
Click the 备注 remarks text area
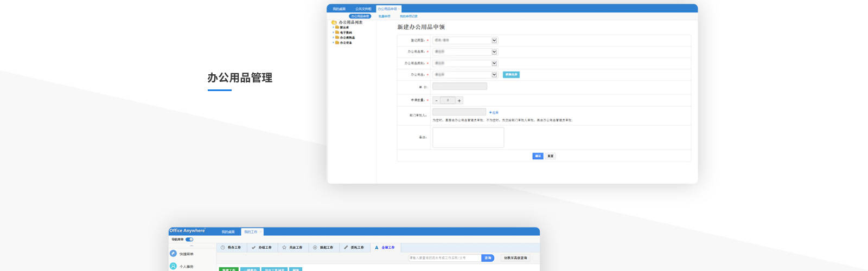[468, 137]
